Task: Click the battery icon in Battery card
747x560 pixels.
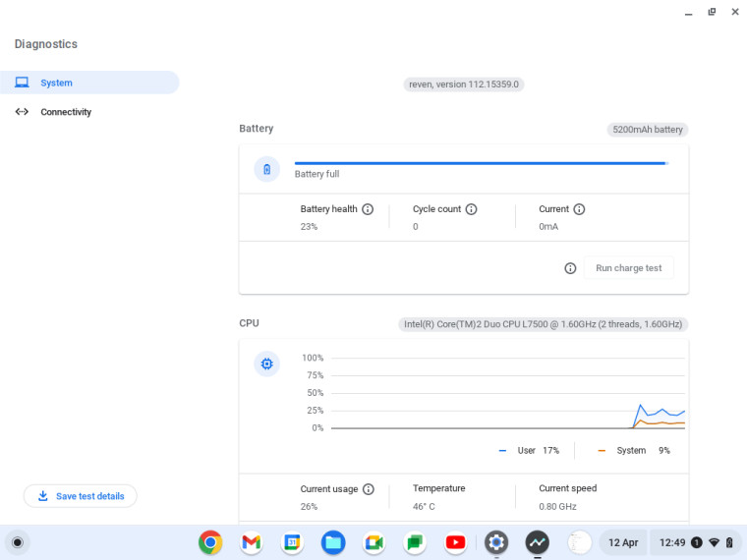Action: point(266,169)
